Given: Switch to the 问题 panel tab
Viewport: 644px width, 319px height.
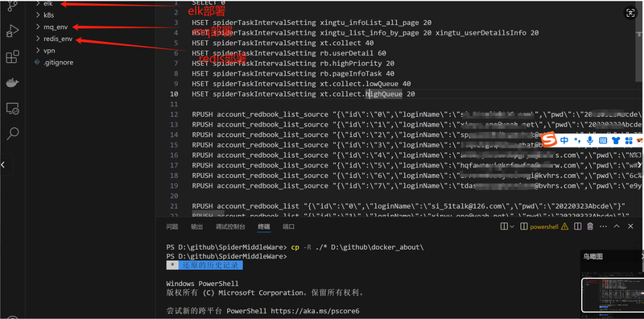Looking at the screenshot, I should coord(172,226).
